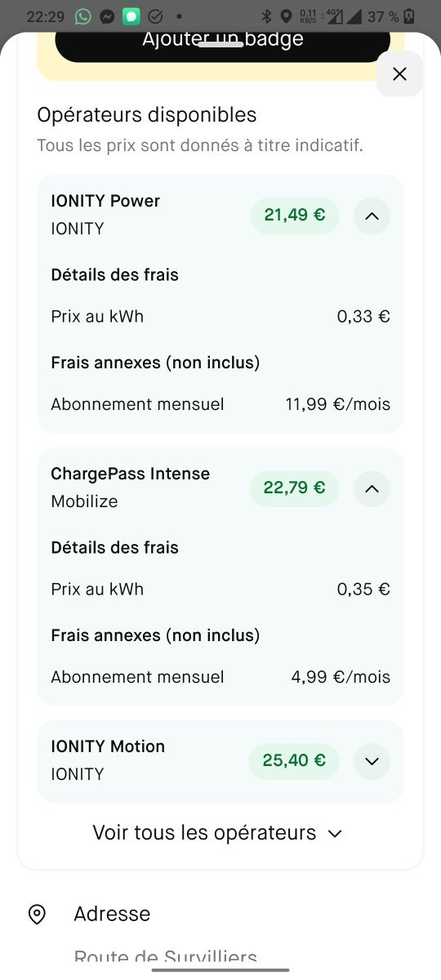The width and height of the screenshot is (441, 980).
Task: Tap the sheet drag handle at top
Action: tap(220, 44)
